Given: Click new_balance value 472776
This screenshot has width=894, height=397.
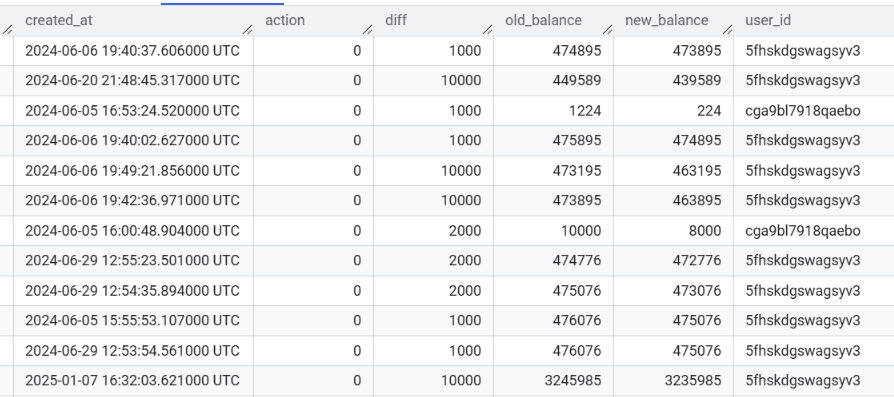Looking at the screenshot, I should pyautogui.click(x=697, y=261).
